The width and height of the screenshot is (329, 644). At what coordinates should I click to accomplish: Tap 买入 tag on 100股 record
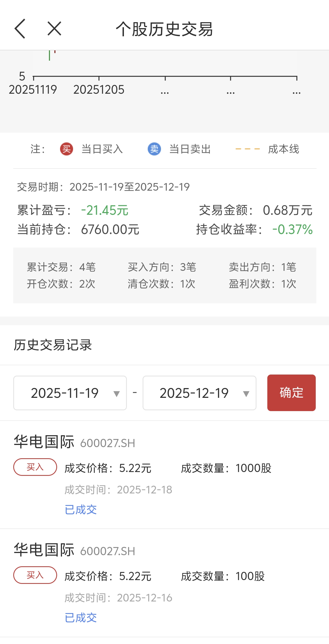click(35, 575)
